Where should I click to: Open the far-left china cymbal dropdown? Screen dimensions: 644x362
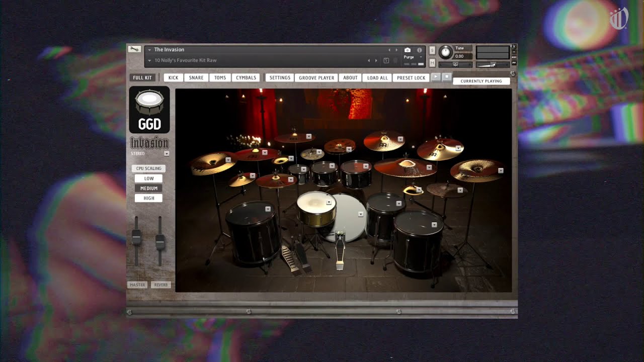tap(228, 159)
